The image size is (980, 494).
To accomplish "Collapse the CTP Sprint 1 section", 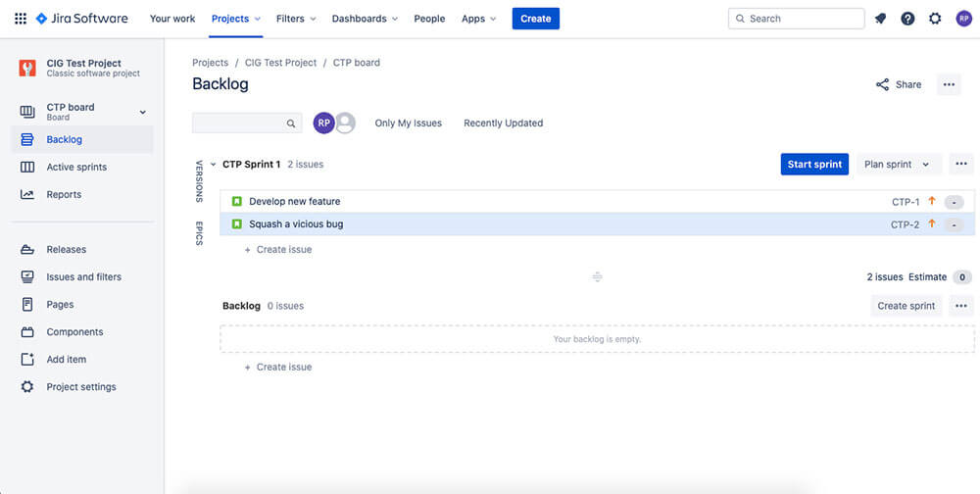I will tap(213, 165).
